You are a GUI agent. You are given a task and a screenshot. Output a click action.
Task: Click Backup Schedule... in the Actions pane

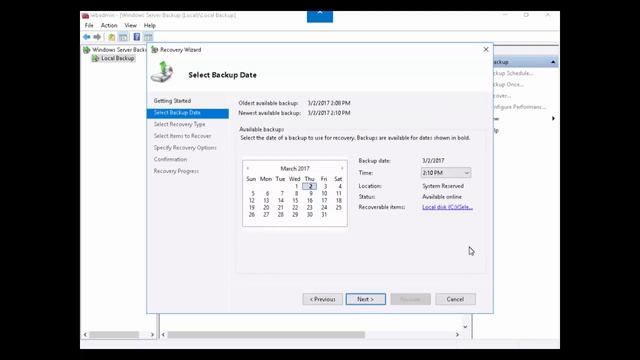click(x=513, y=73)
